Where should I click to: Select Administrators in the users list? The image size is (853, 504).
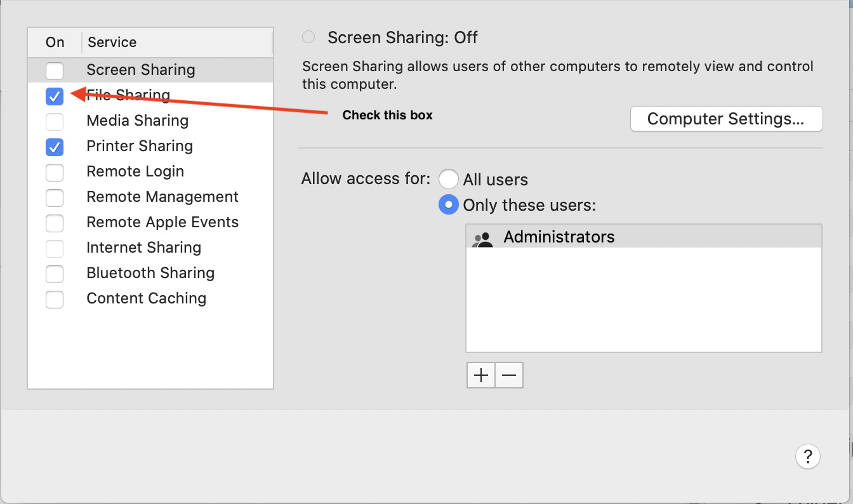[x=644, y=237]
